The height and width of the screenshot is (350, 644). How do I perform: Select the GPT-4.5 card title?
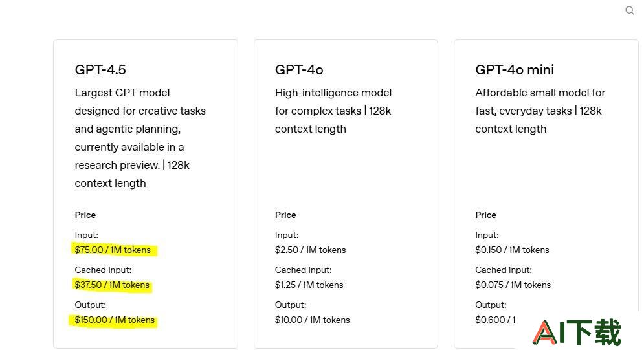point(100,70)
